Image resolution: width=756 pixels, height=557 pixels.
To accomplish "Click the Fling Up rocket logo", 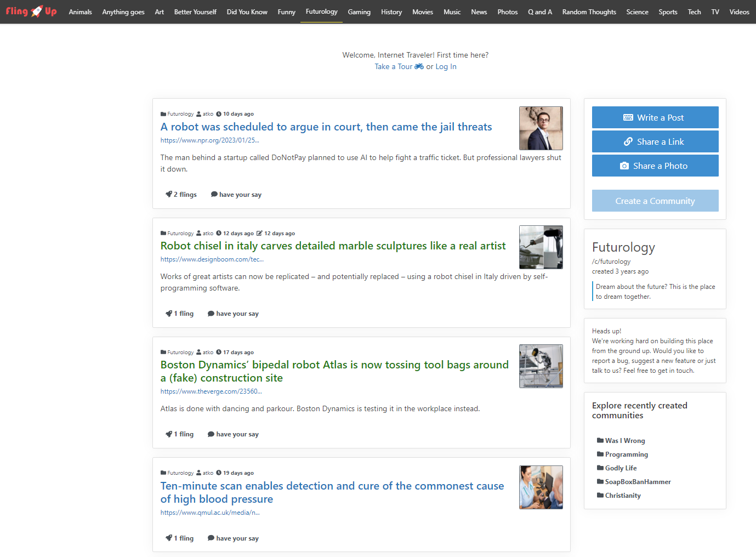I will coord(31,11).
